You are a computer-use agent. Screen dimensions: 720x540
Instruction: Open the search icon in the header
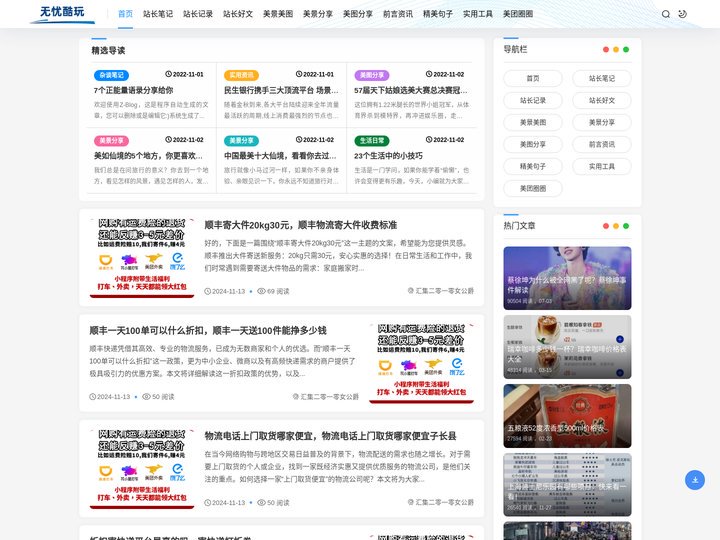[x=665, y=14]
